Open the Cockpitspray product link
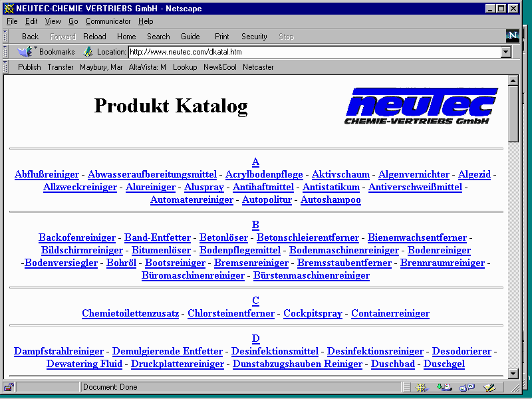The width and height of the screenshot is (532, 399). tap(313, 313)
